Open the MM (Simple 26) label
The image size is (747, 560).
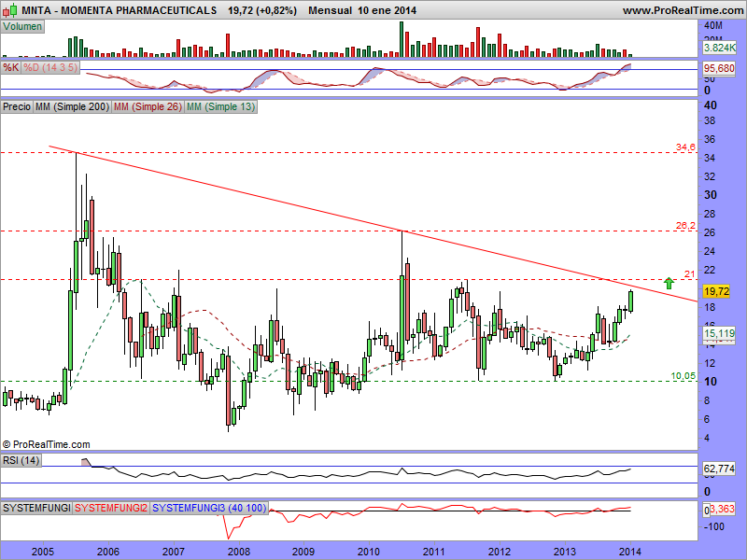coord(148,106)
